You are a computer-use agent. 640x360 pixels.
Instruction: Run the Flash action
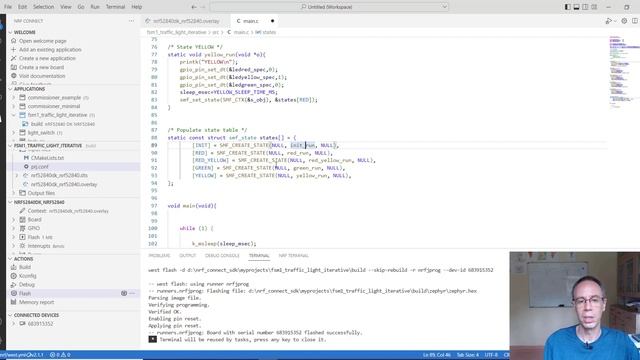(25, 293)
